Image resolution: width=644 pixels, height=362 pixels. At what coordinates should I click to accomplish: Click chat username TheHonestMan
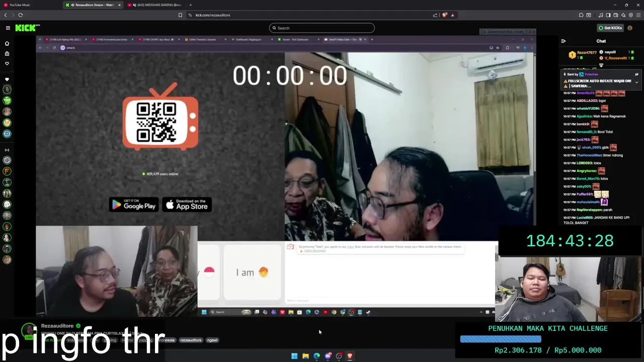pyautogui.click(x=589, y=155)
